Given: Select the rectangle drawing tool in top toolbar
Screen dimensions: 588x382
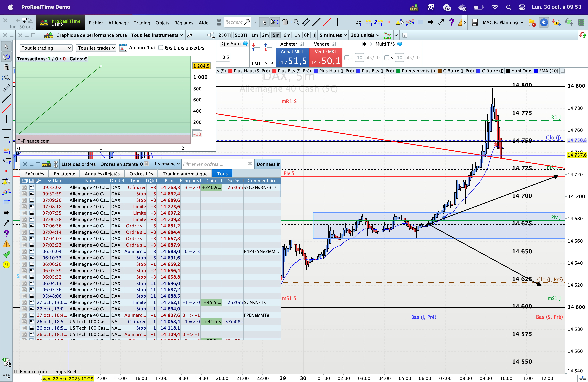Looking at the screenshot, I should click(x=420, y=22).
